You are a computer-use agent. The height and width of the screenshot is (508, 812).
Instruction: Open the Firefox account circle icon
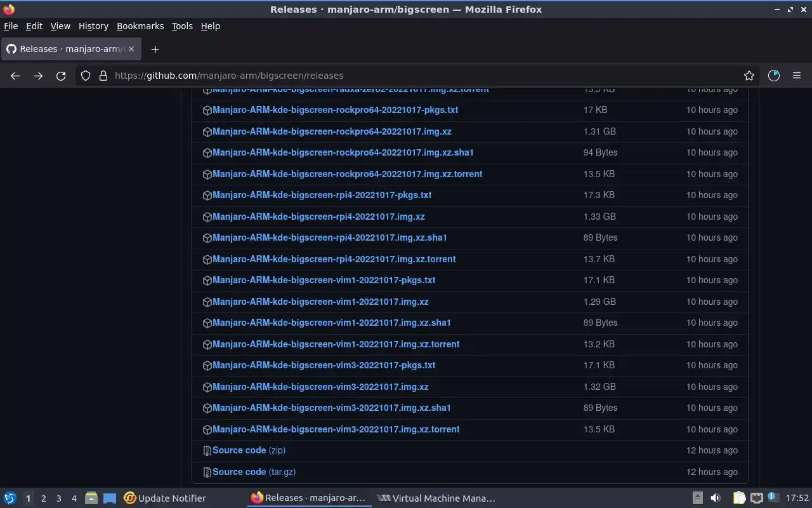774,76
